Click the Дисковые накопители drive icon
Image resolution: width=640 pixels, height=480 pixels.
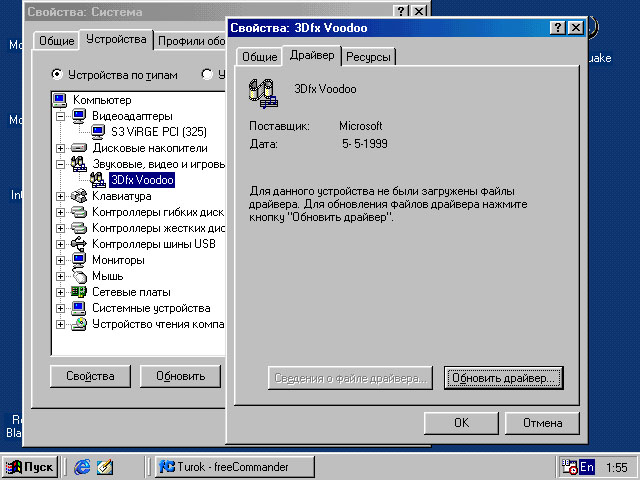pos(79,148)
